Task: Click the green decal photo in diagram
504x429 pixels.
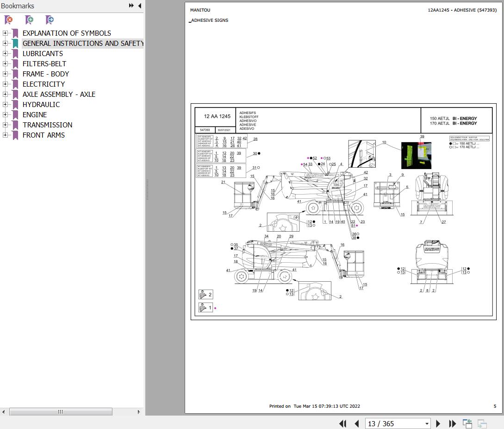Action: [x=416, y=156]
